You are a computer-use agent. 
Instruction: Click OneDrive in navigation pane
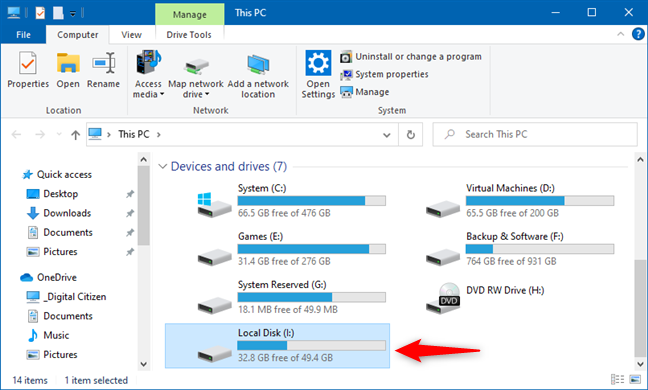click(48, 277)
